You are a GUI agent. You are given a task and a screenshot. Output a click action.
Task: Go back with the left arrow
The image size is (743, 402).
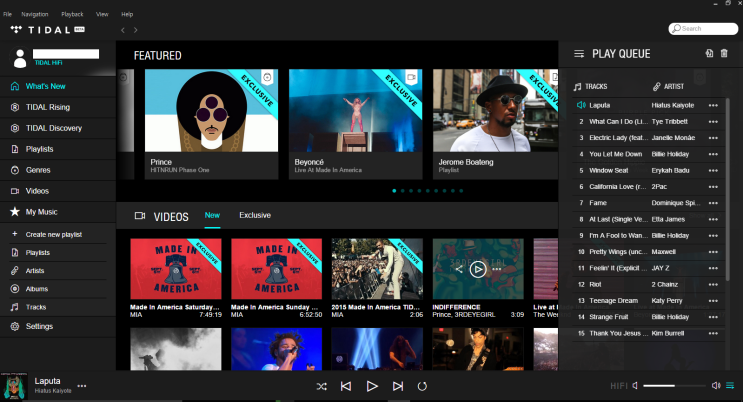coord(123,30)
